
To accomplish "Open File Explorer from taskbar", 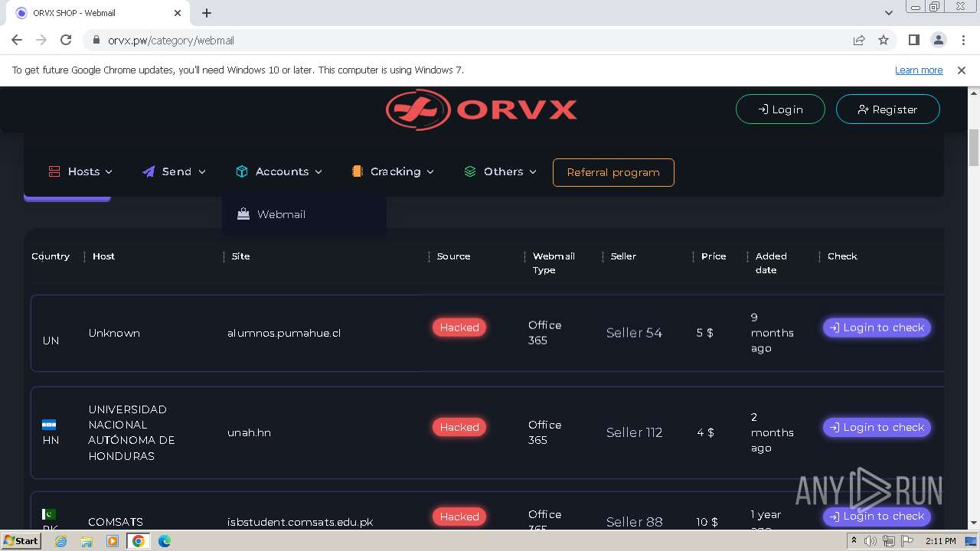I will click(87, 541).
